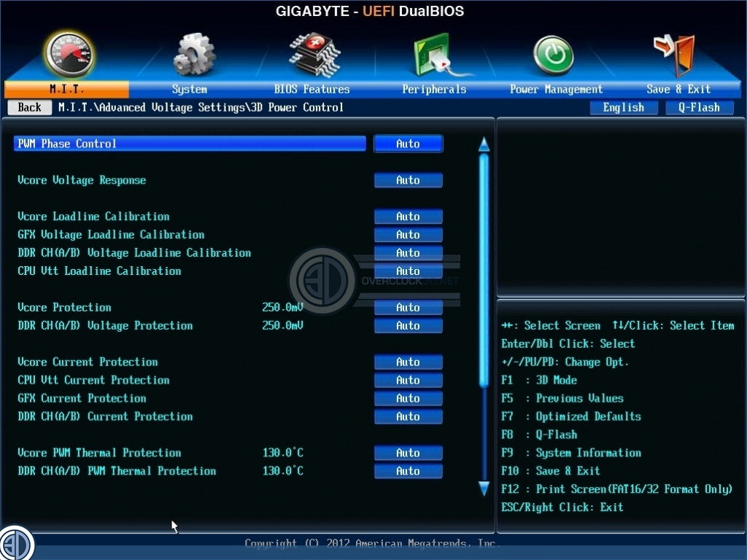Select the PWM Phase Control row label

pyautogui.click(x=190, y=144)
